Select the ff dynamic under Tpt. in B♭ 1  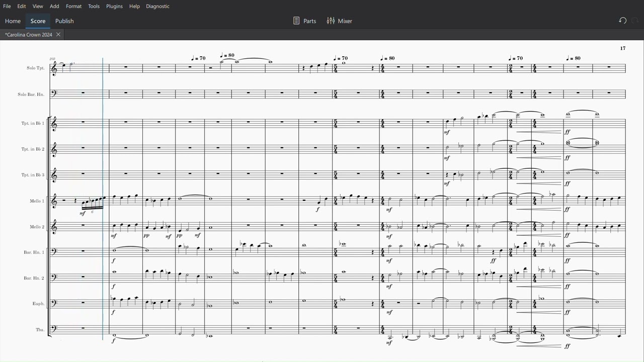coord(568,132)
